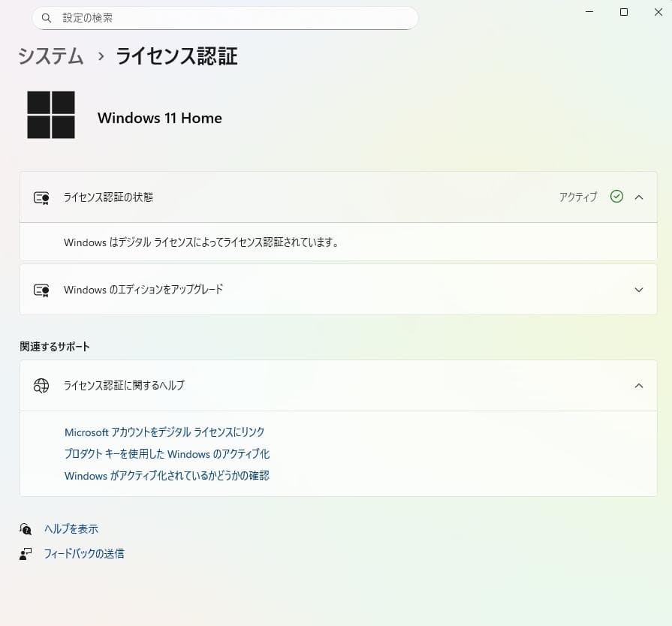This screenshot has width=672, height=626.
Task: Select ライセンス認証 in the breadcrumb
Action: [175, 56]
